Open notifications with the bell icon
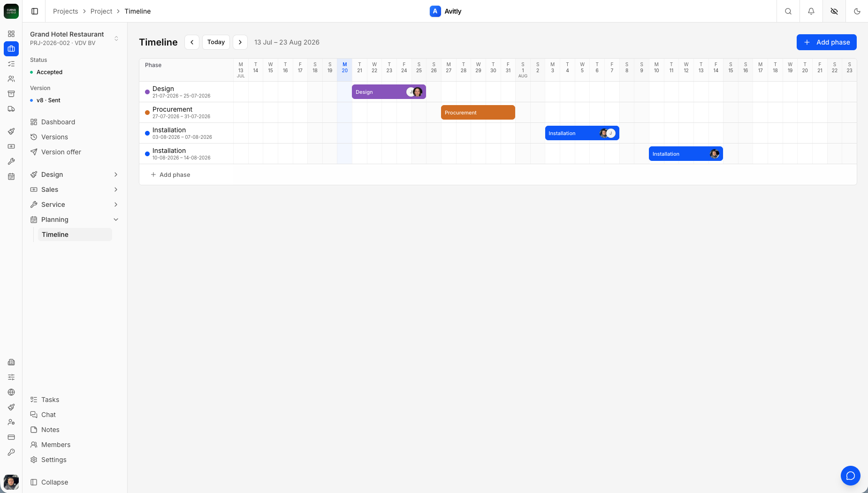The height and width of the screenshot is (493, 868). (811, 11)
